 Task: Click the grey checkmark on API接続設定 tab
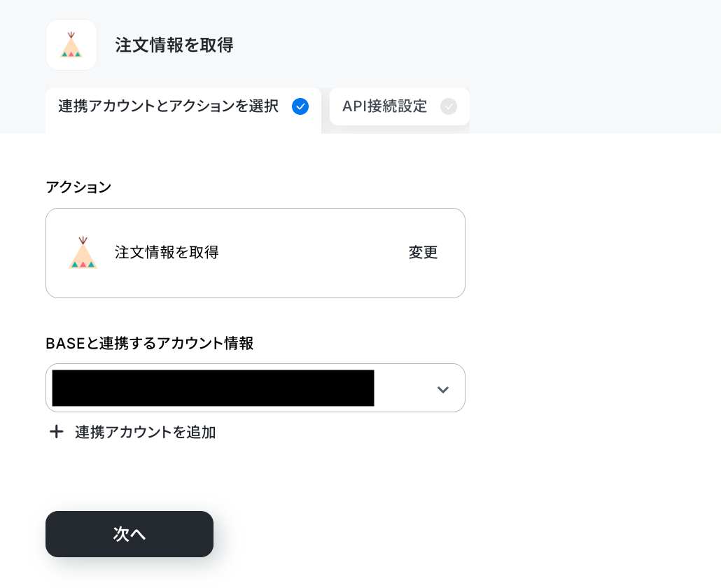[x=448, y=106]
